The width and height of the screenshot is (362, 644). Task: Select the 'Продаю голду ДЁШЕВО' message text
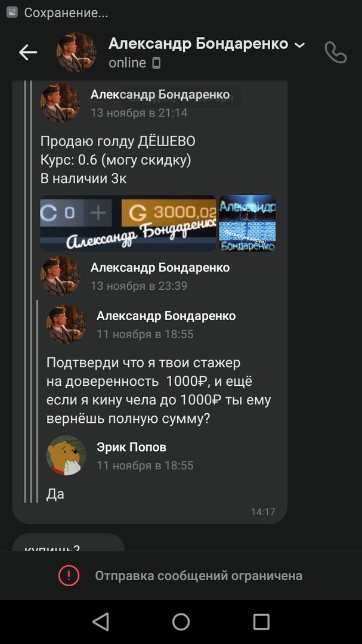click(118, 141)
